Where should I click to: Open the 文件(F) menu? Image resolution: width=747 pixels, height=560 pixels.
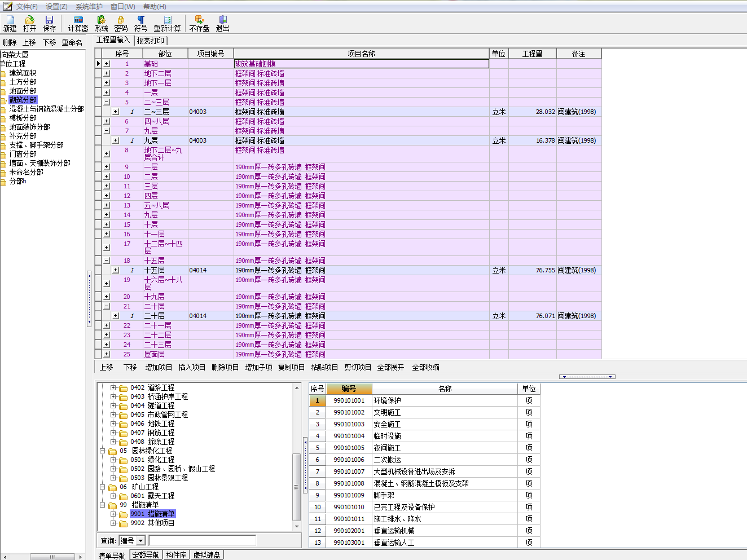pyautogui.click(x=27, y=7)
